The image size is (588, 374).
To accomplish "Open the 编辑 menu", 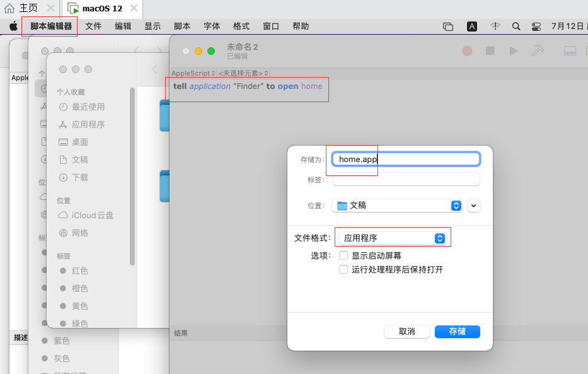I will (x=123, y=26).
